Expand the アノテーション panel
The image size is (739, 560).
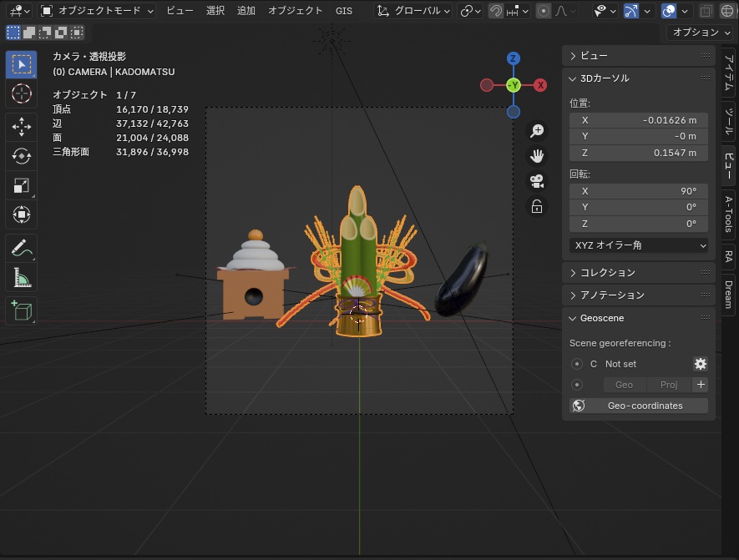point(639,295)
